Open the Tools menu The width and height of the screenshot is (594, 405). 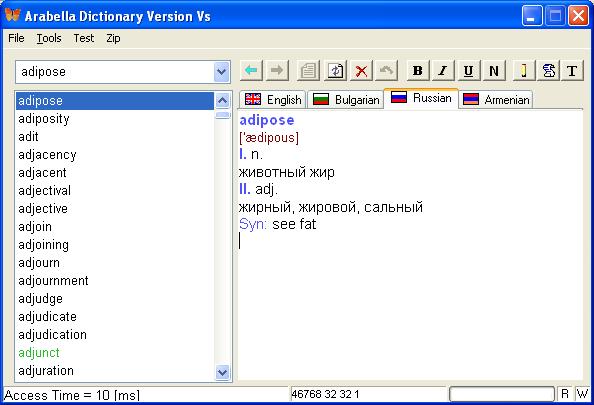49,38
